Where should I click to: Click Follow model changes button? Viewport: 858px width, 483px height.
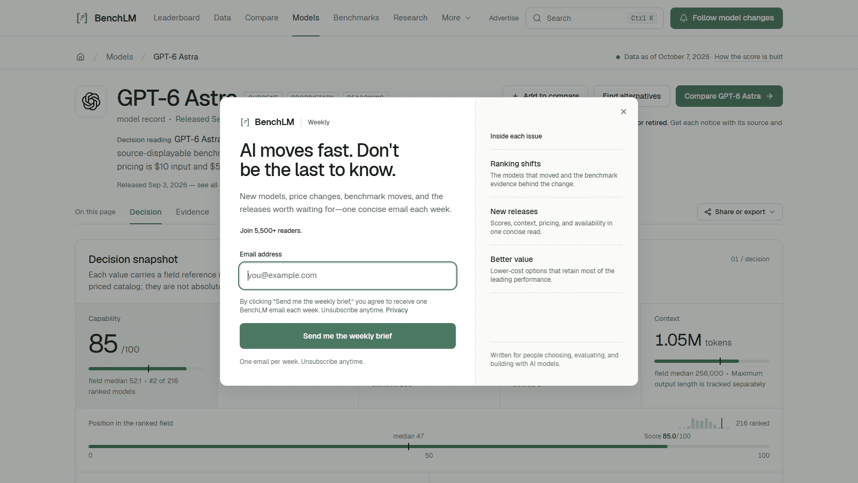726,18
